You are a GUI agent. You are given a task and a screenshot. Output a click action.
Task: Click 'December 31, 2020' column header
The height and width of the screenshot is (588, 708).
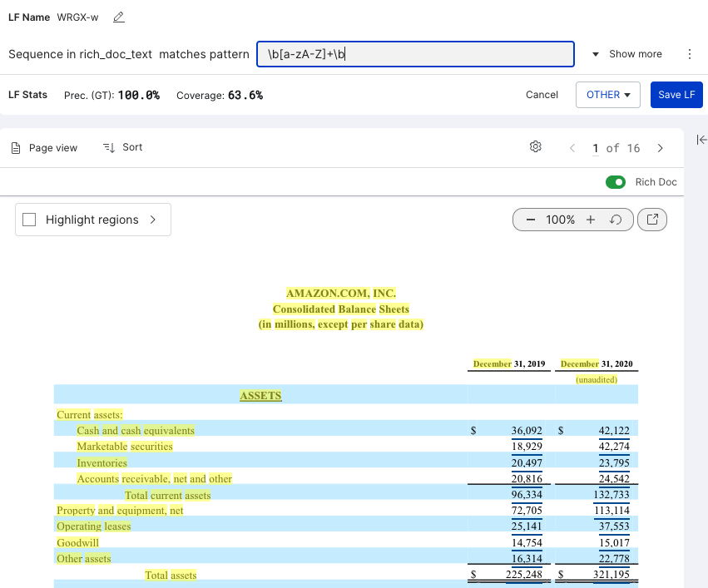[x=597, y=363]
